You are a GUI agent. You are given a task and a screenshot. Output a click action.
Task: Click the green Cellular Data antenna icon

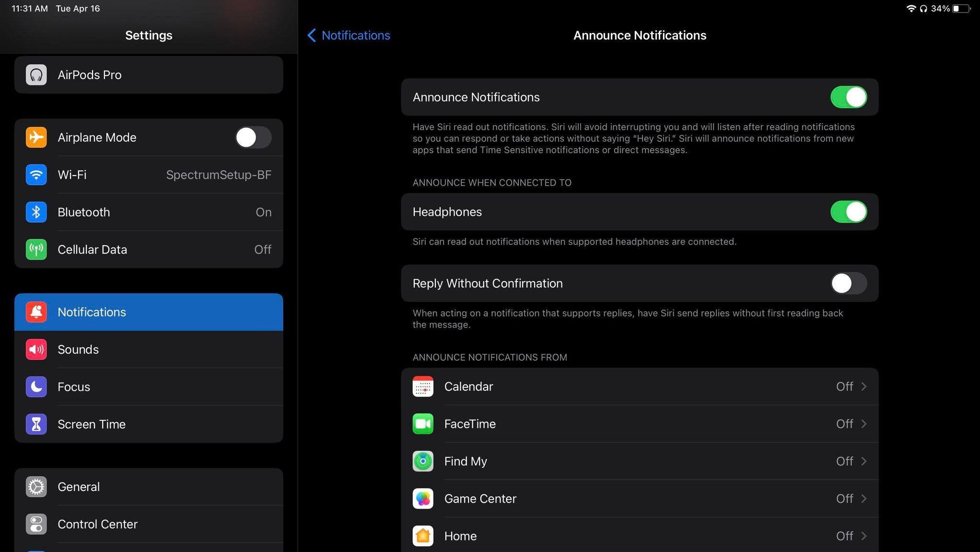point(36,249)
